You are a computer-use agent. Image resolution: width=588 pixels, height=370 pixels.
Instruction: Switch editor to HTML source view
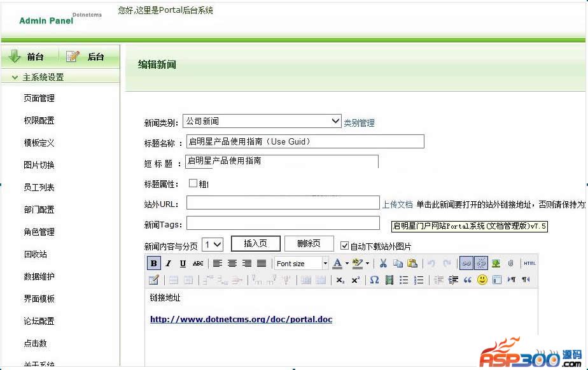(x=529, y=264)
